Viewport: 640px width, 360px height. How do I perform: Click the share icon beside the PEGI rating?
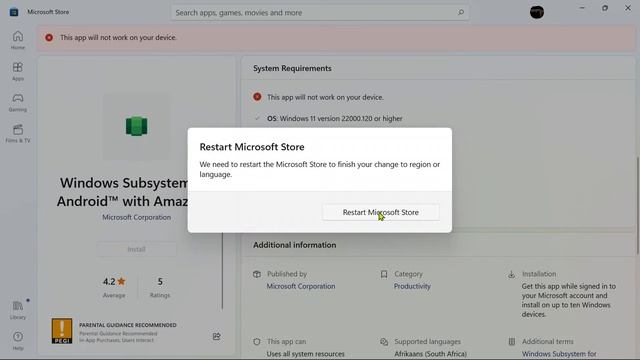click(216, 336)
